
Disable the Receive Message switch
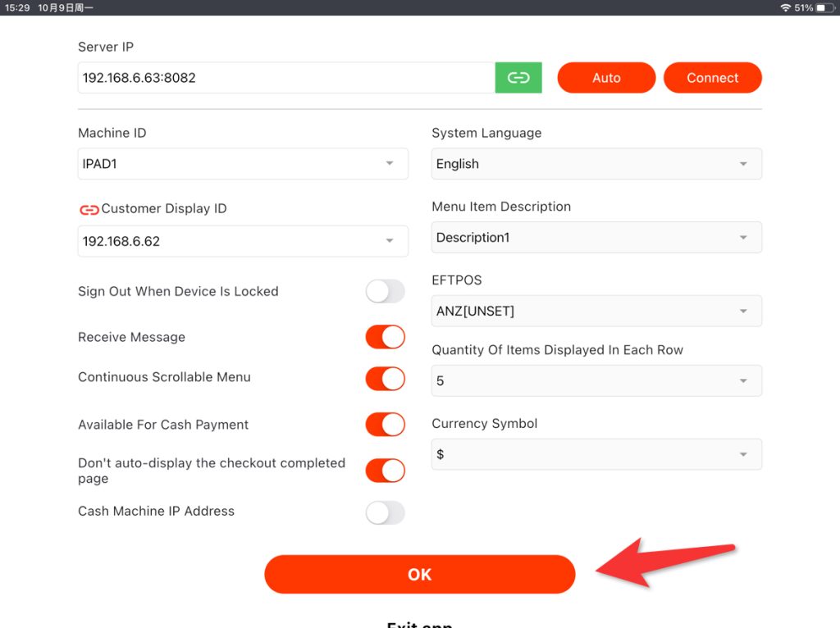(x=385, y=337)
